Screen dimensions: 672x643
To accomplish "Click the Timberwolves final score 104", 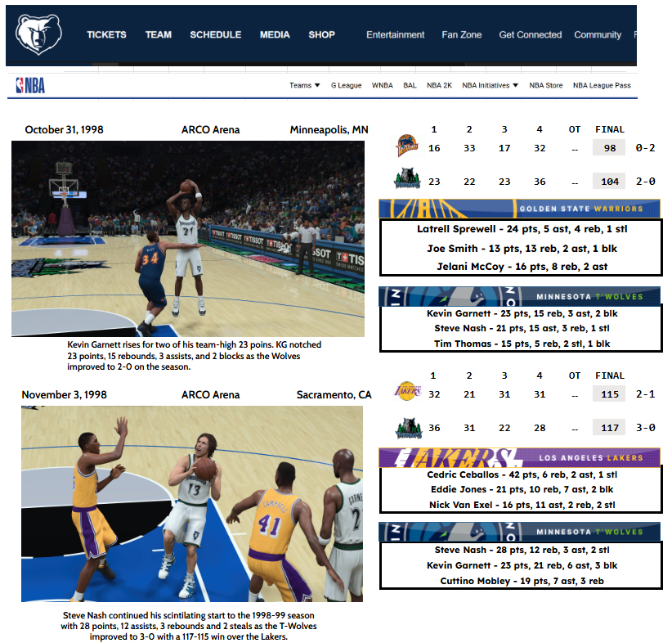I will click(x=609, y=181).
